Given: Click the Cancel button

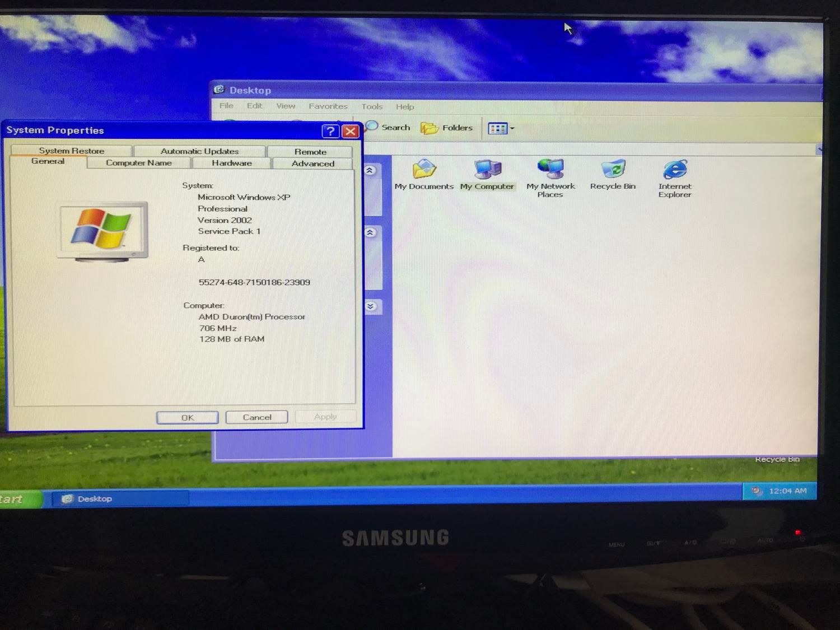Looking at the screenshot, I should [x=257, y=417].
